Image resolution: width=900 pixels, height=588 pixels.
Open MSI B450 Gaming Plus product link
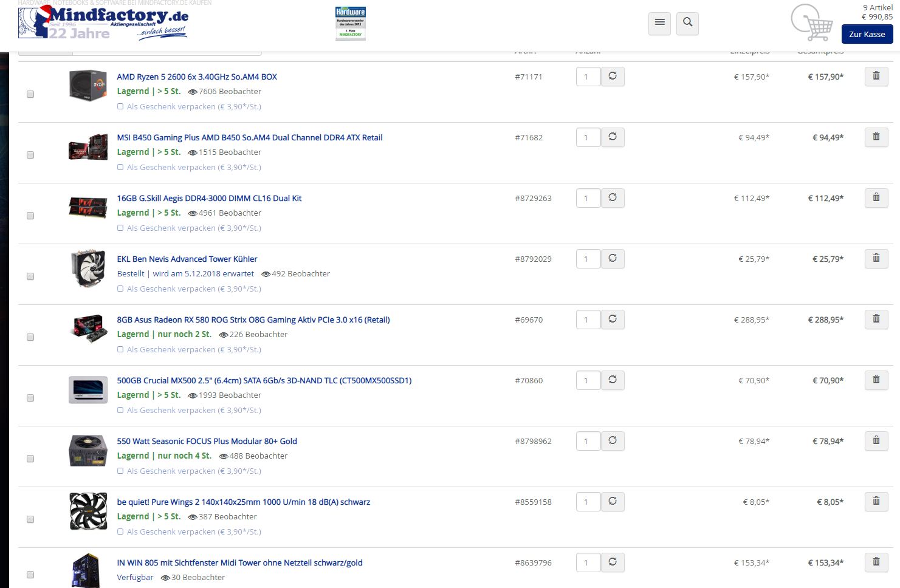coord(250,137)
